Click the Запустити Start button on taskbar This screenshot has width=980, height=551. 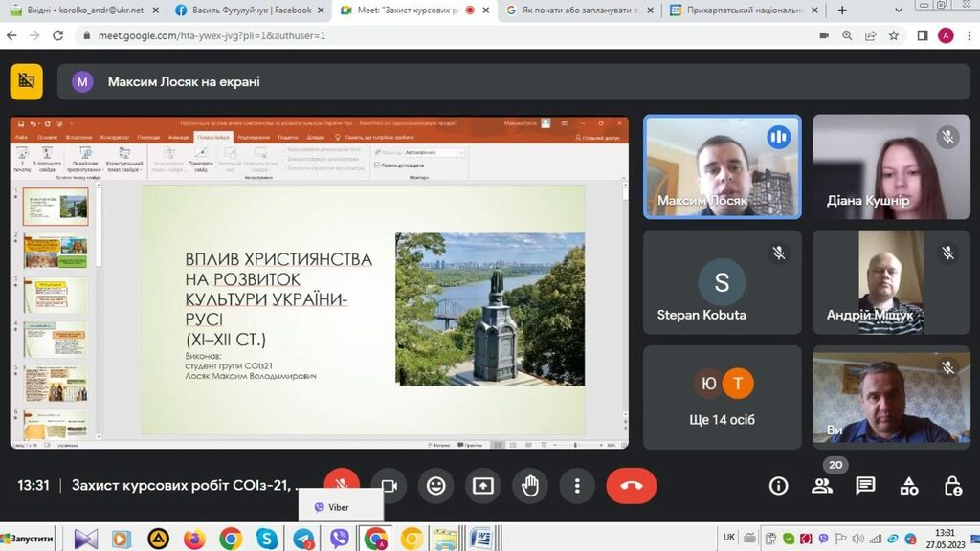[29, 540]
